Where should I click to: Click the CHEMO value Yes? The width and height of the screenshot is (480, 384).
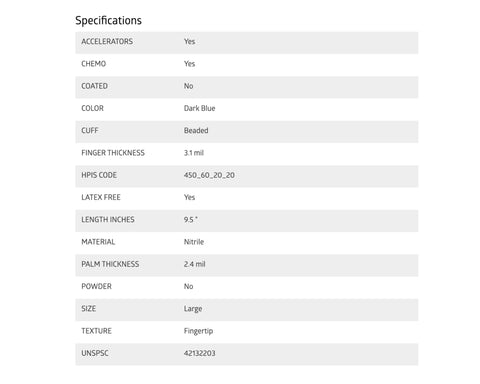click(x=189, y=64)
